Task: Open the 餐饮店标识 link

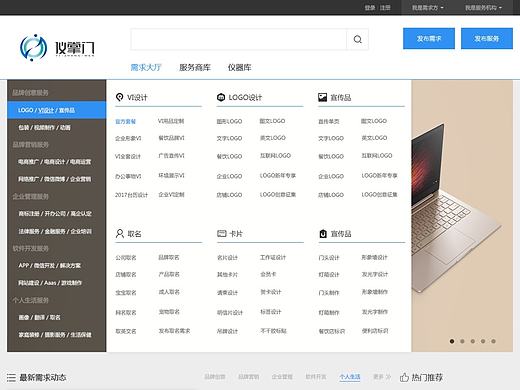Action: [332, 331]
